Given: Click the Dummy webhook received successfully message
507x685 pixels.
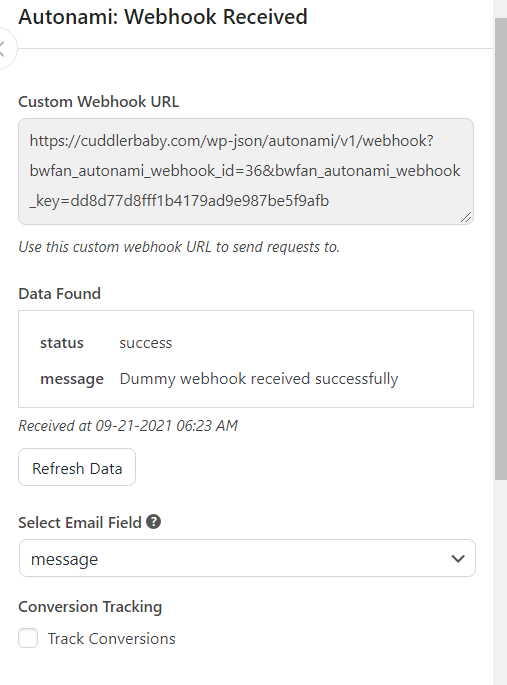Looking at the screenshot, I should pyautogui.click(x=259, y=379).
